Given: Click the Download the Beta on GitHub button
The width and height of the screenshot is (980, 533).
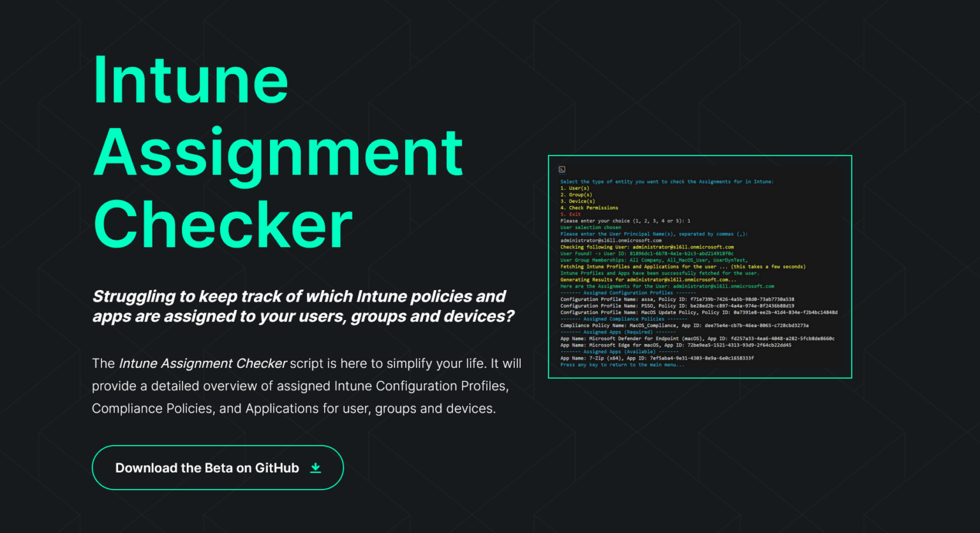Looking at the screenshot, I should pyautogui.click(x=218, y=467).
